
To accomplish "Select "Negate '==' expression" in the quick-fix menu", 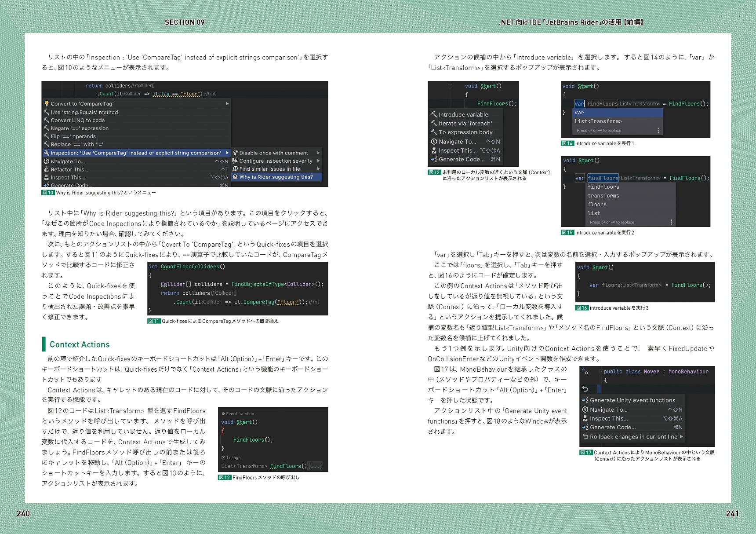I will coord(80,128).
